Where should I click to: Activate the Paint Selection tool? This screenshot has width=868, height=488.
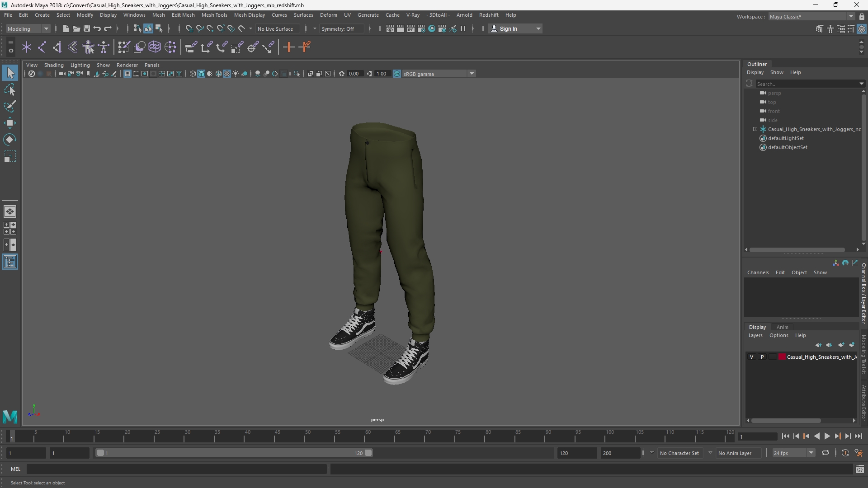coord(10,107)
